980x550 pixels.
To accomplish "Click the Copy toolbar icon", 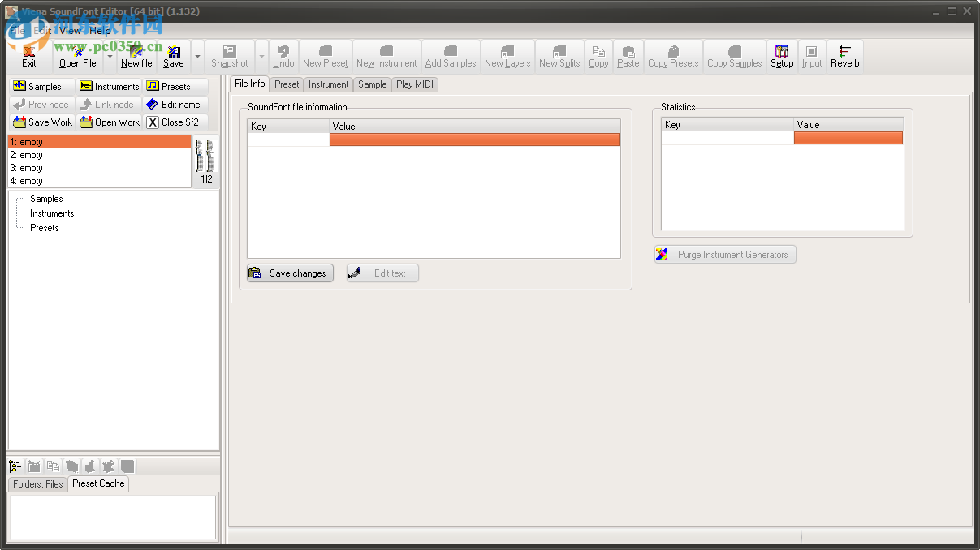I will 598,56.
